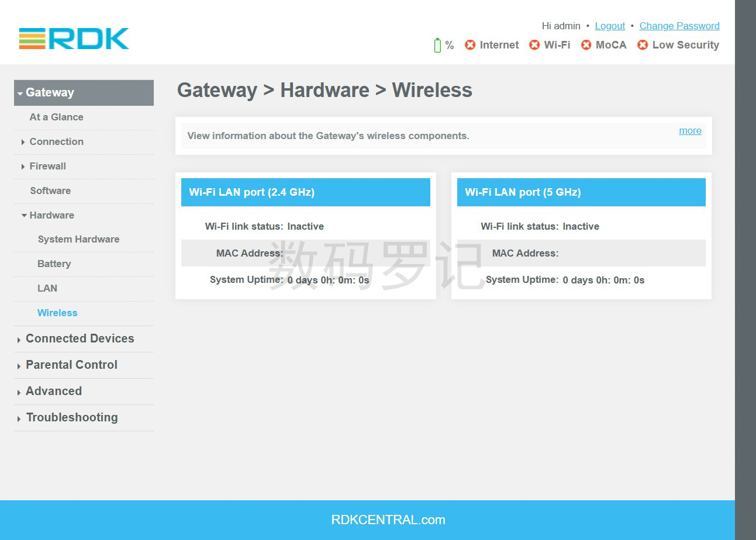The image size is (756, 540).
Task: Select LAN under Hardware
Action: coord(47,288)
